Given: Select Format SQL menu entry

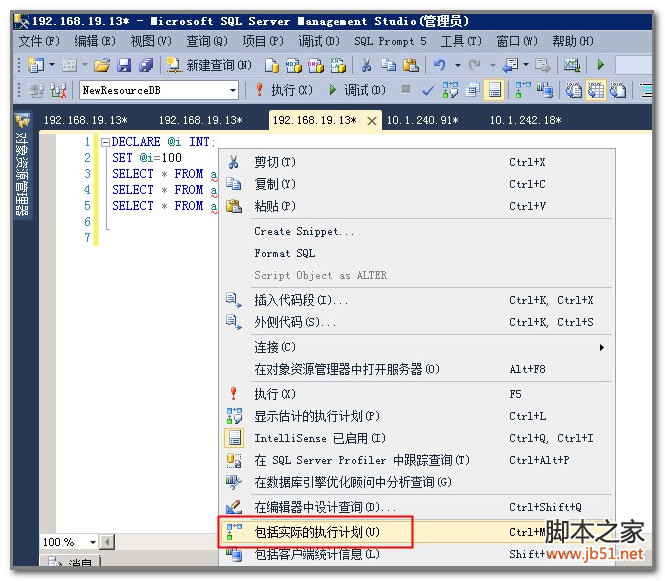Looking at the screenshot, I should click(417, 254).
